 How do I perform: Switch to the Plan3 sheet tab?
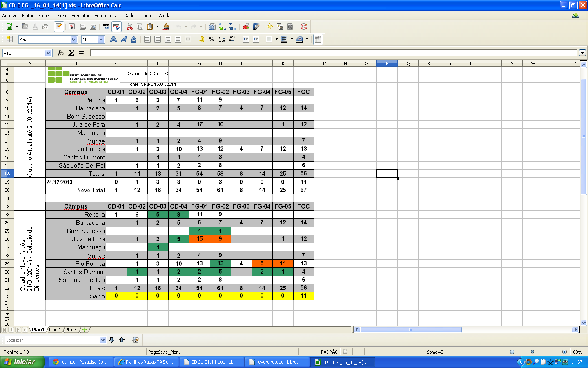pyautogui.click(x=71, y=330)
